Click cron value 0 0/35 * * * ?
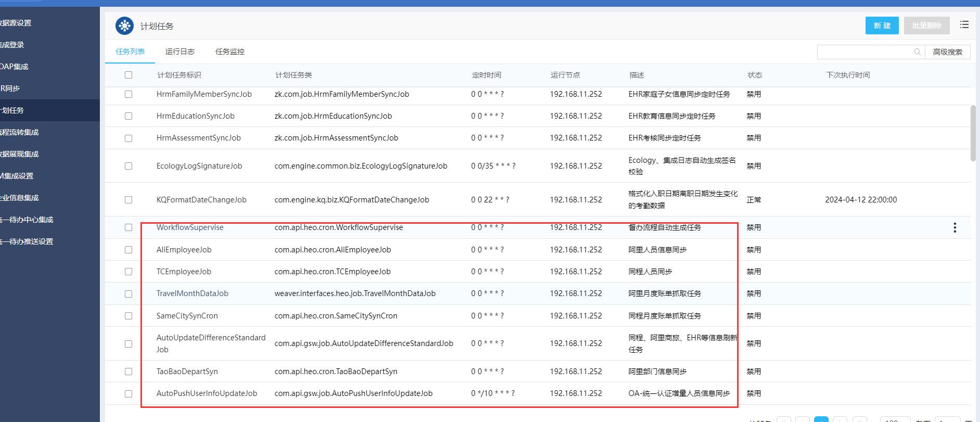Screen dimensions: 980x422 [x=493, y=166]
